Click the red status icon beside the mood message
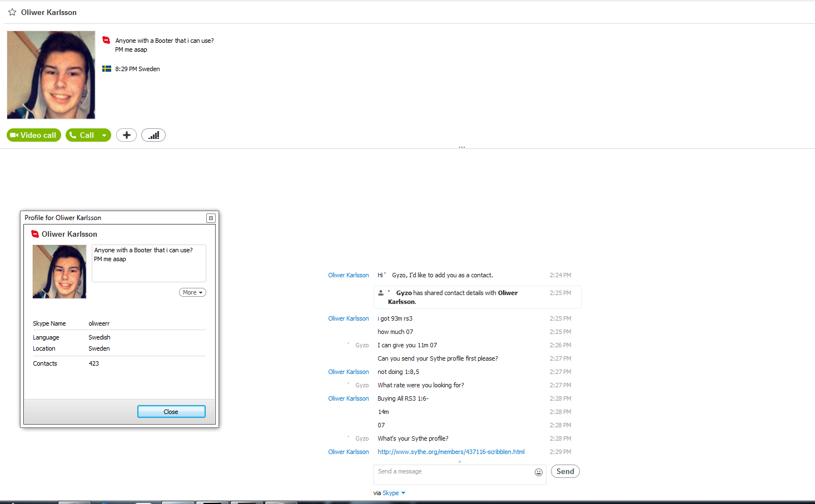The width and height of the screenshot is (815, 504). pyautogui.click(x=106, y=40)
